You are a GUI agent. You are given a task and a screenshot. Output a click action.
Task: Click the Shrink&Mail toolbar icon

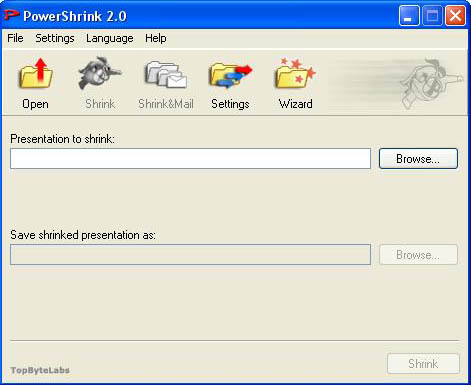pos(166,75)
